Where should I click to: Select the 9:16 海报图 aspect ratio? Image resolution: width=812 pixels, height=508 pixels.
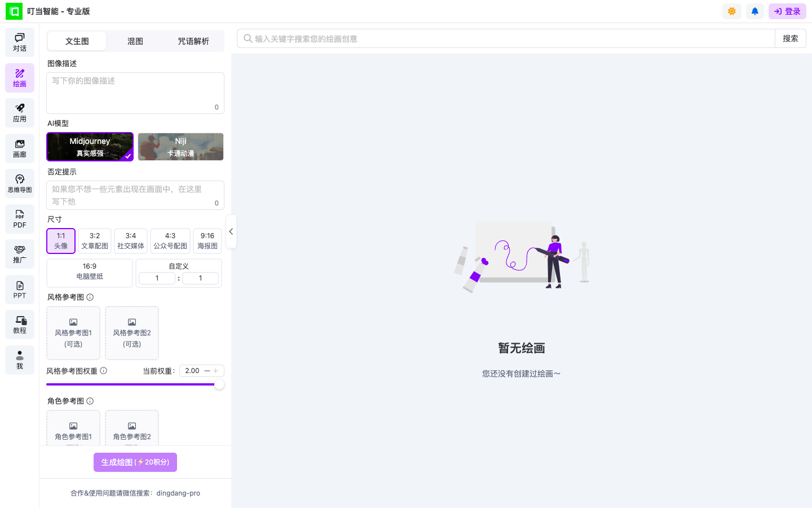click(207, 240)
